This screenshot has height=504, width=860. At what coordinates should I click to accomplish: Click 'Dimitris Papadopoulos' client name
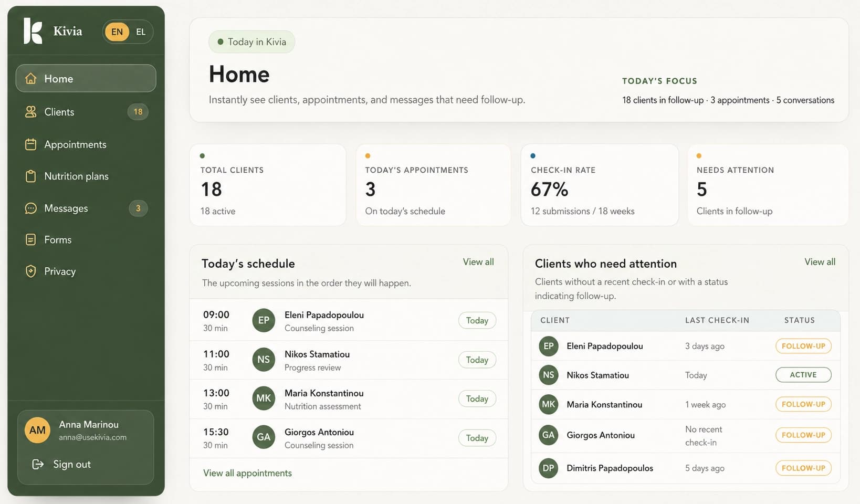610,468
